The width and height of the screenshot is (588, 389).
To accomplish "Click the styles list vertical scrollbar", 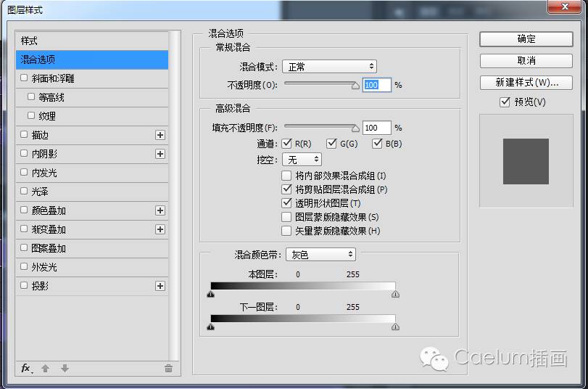I will (x=174, y=197).
